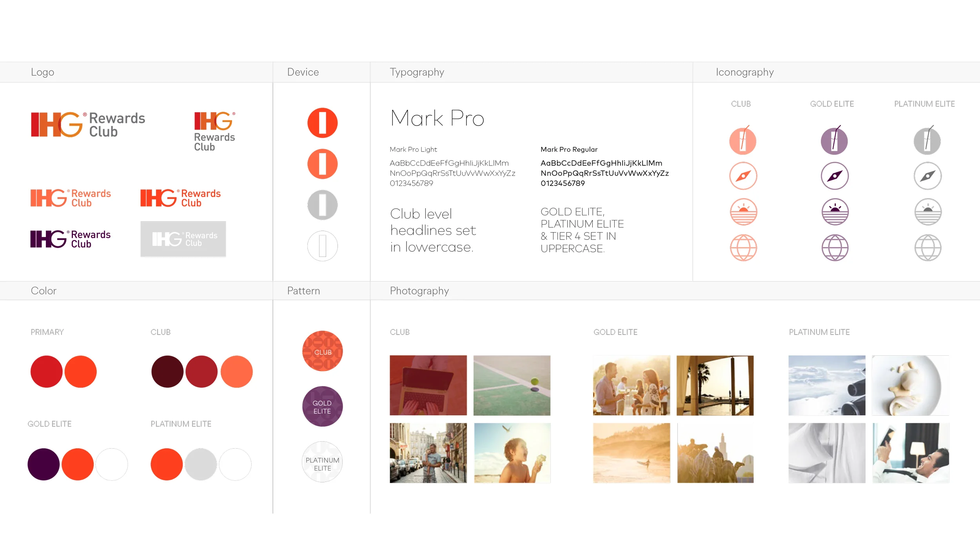Click the Gold Elite purple compass icon

(835, 176)
